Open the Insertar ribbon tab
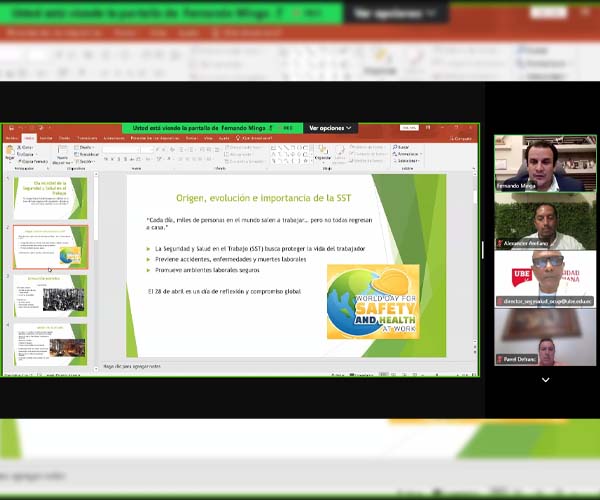 coord(46,138)
